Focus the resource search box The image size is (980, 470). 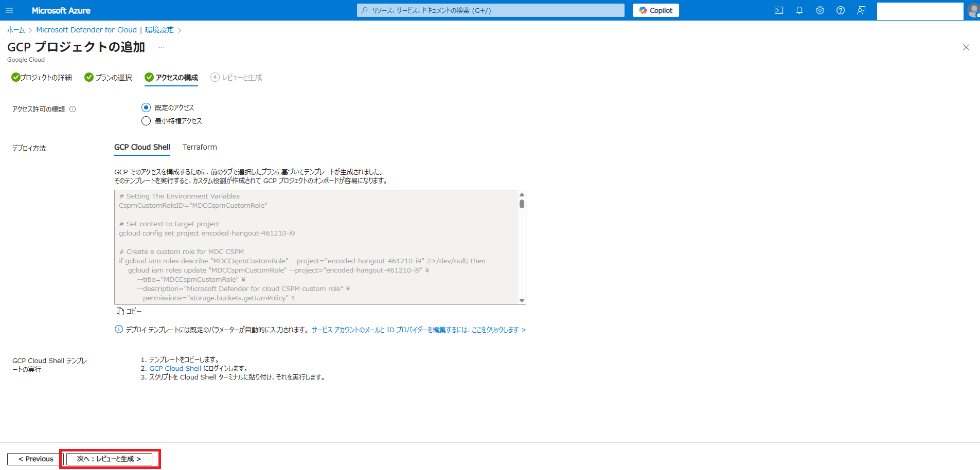coord(491,10)
